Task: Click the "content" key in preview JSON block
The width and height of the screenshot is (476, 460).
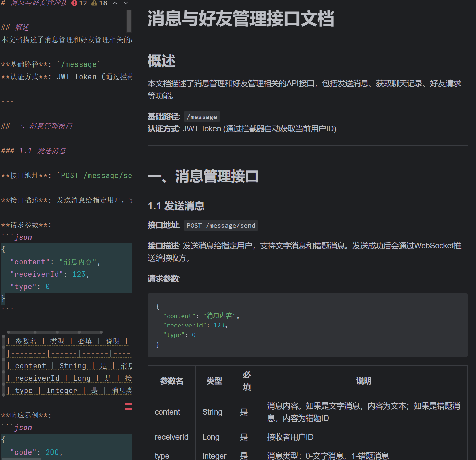Action: [179, 316]
